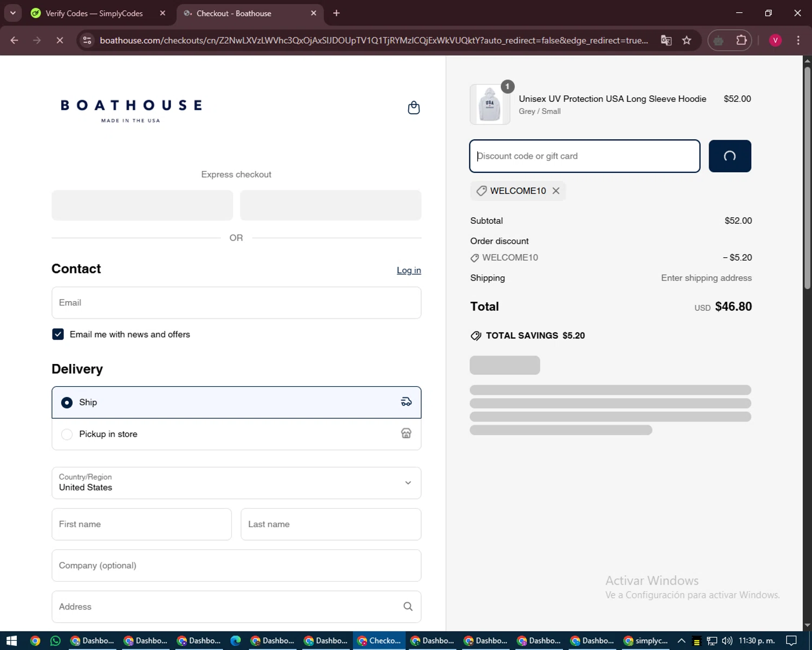Open the Chrome profile avatar V
The width and height of the screenshot is (812, 650).
tap(775, 40)
